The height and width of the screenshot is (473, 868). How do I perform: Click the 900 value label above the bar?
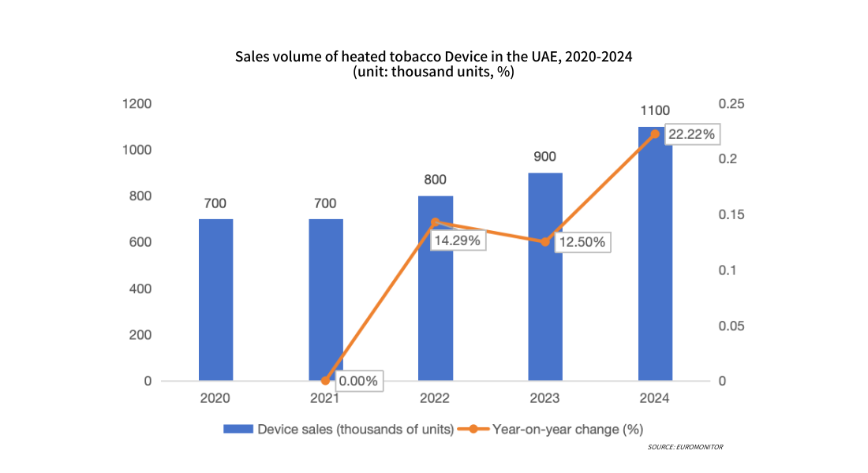pyautogui.click(x=545, y=157)
